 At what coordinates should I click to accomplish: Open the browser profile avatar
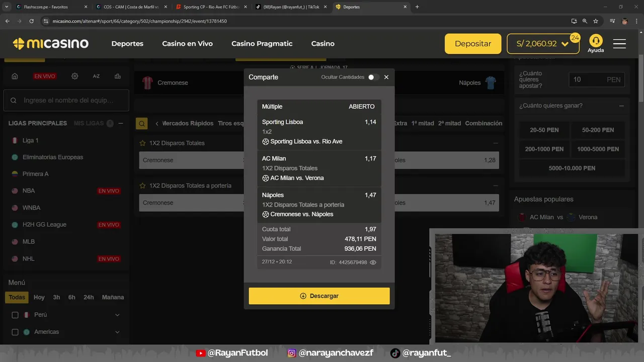pyautogui.click(x=624, y=21)
